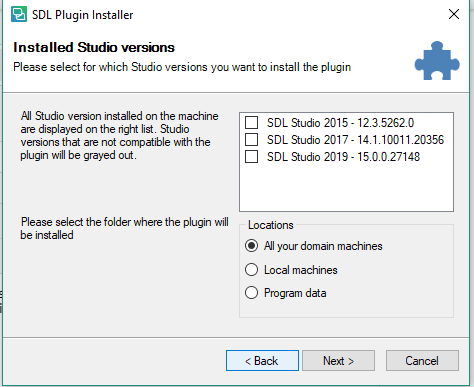Screen dimensions: 474x387
Task: Click the SDL Studio 2019 - 15.0.0.27148 entry
Action: click(343, 157)
